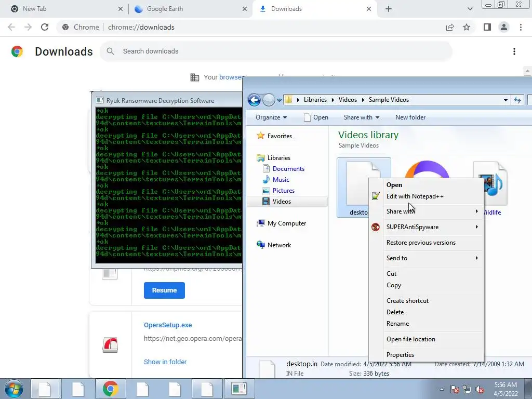Reload the Chrome downloads page

tap(45, 27)
